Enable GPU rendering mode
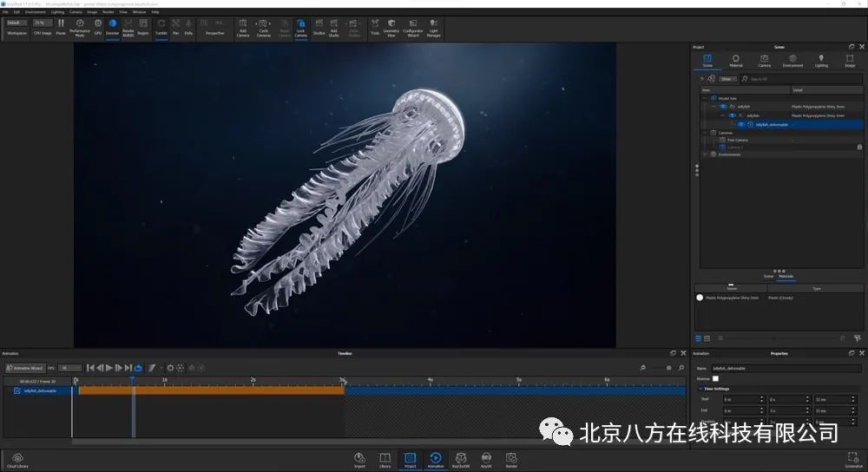Image resolution: width=868 pixels, height=472 pixels. [98, 27]
